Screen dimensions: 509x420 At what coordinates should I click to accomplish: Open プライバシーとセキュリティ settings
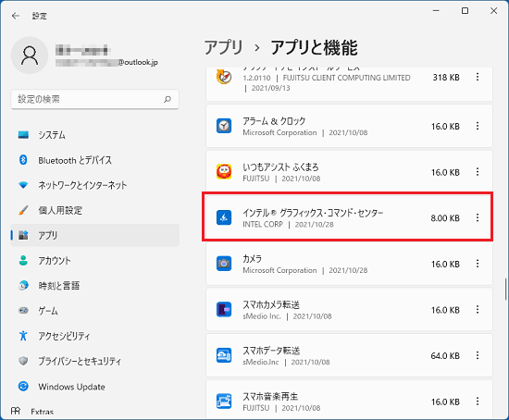[x=94, y=361]
